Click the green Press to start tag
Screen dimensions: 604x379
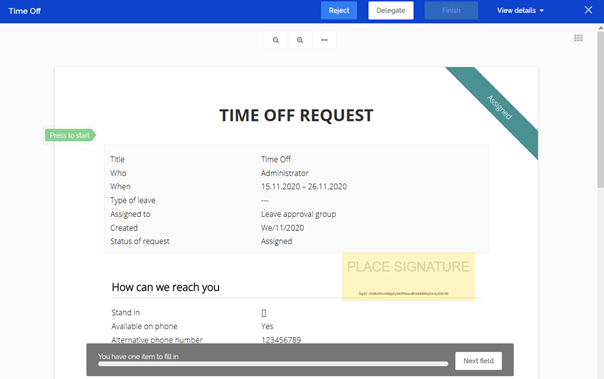coord(70,135)
